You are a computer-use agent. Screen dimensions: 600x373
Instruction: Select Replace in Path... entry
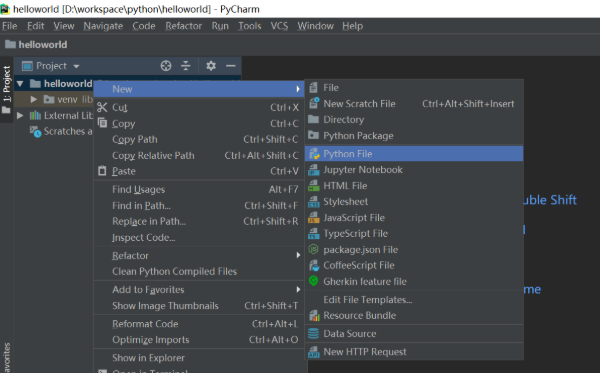(x=199, y=221)
